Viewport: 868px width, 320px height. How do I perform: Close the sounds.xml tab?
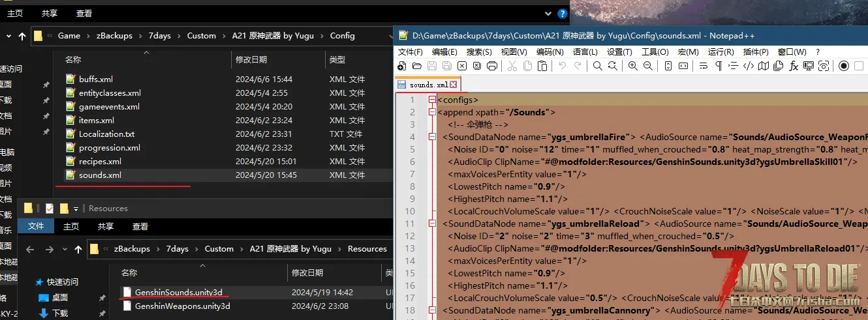[x=454, y=85]
